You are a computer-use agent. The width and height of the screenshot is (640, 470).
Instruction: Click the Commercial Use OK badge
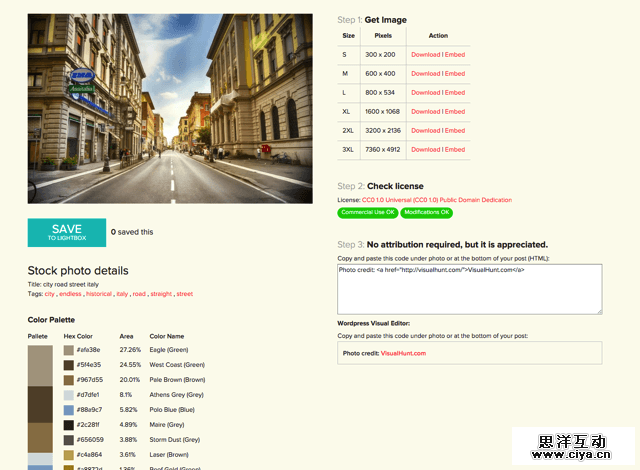[368, 213]
